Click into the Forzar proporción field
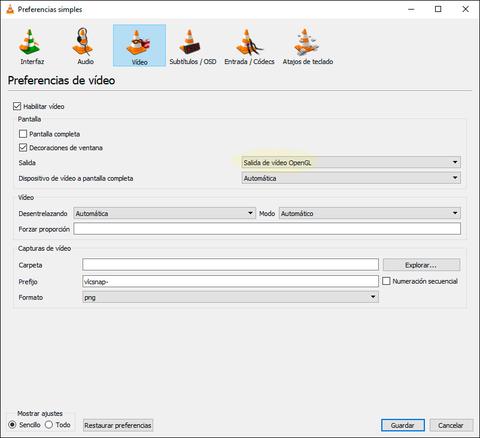The height and width of the screenshot is (438, 480). tap(267, 229)
